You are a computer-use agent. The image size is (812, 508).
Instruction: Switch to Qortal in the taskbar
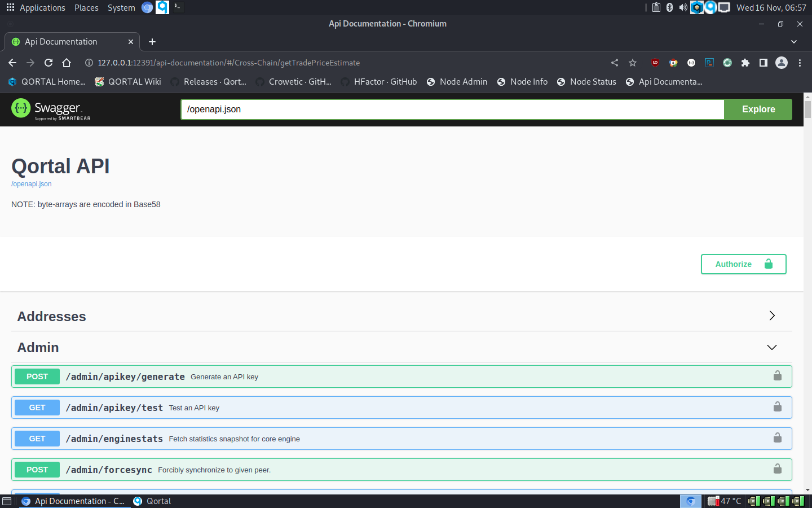point(152,501)
